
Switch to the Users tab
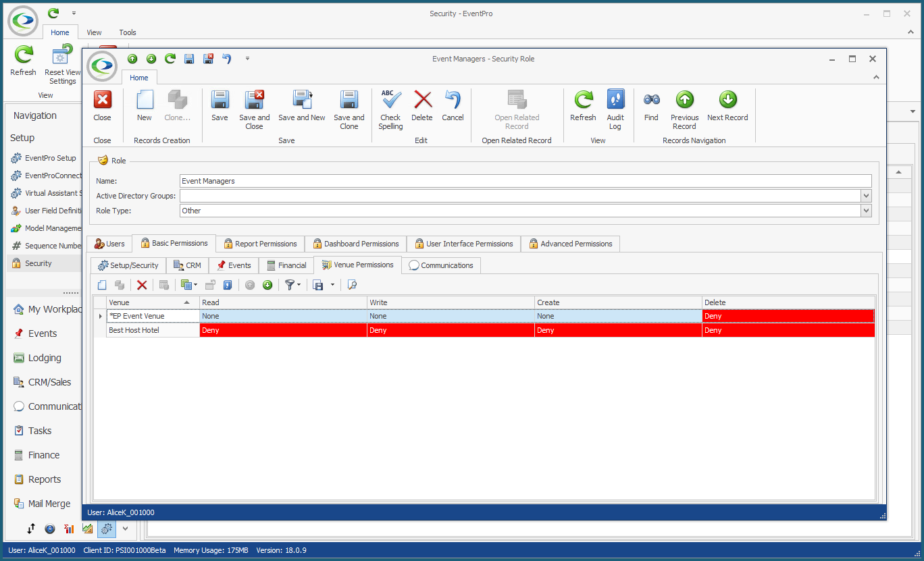[x=109, y=244]
